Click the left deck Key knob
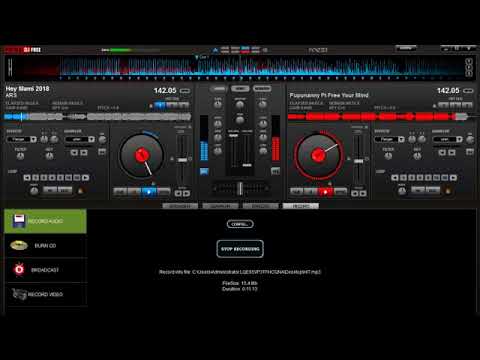 click(x=49, y=156)
